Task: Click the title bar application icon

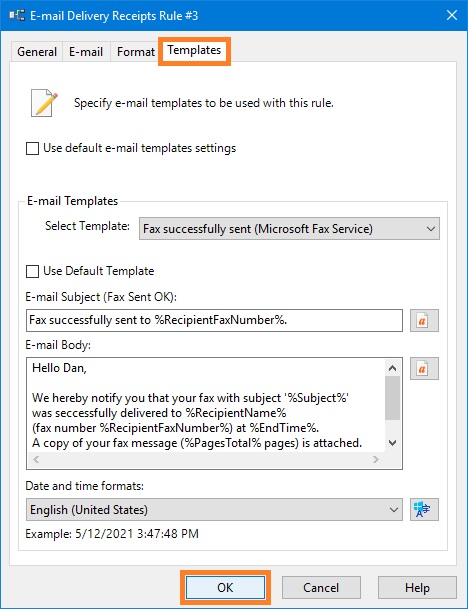Action: point(17,16)
